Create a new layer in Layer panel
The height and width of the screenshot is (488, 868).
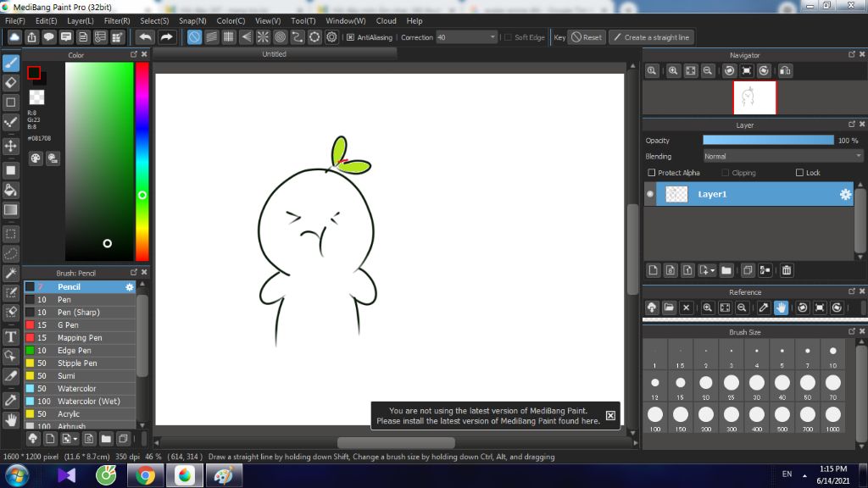(654, 270)
